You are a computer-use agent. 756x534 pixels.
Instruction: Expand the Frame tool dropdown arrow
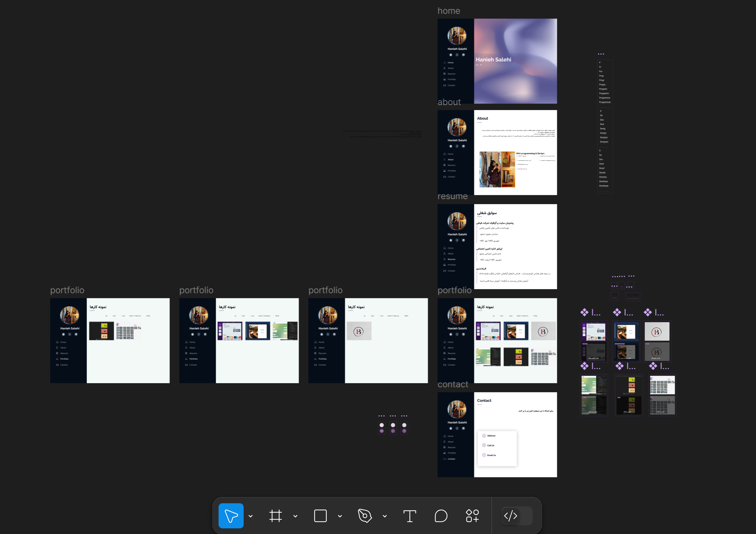(x=295, y=516)
